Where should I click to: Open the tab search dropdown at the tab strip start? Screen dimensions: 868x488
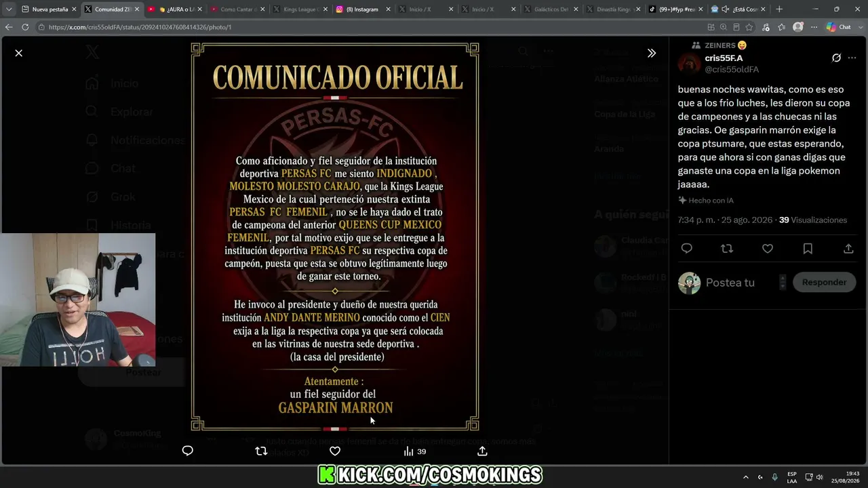pos(8,9)
